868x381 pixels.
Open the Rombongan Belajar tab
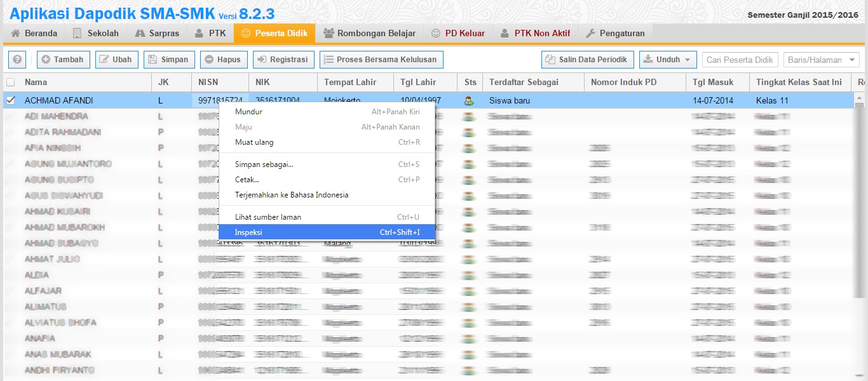pyautogui.click(x=369, y=33)
